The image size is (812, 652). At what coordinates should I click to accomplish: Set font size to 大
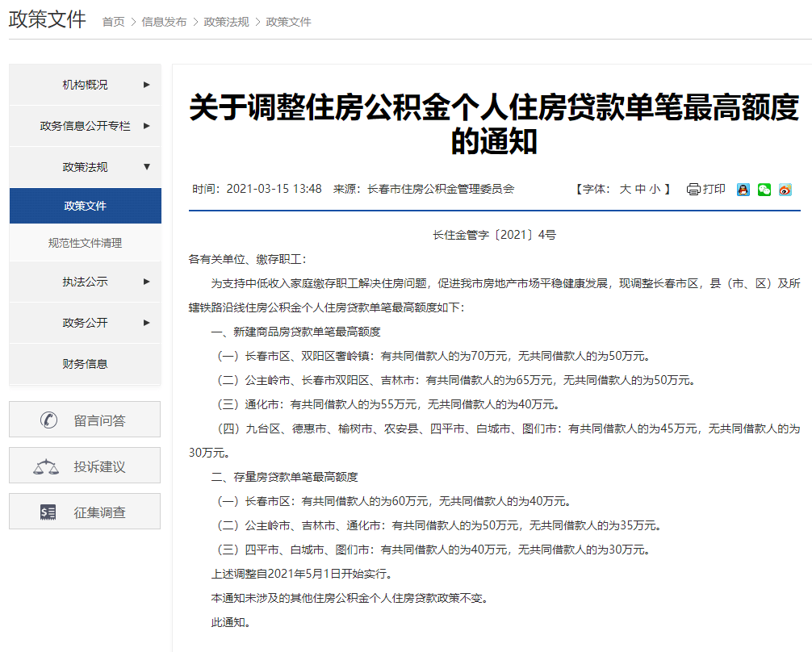[x=625, y=189]
